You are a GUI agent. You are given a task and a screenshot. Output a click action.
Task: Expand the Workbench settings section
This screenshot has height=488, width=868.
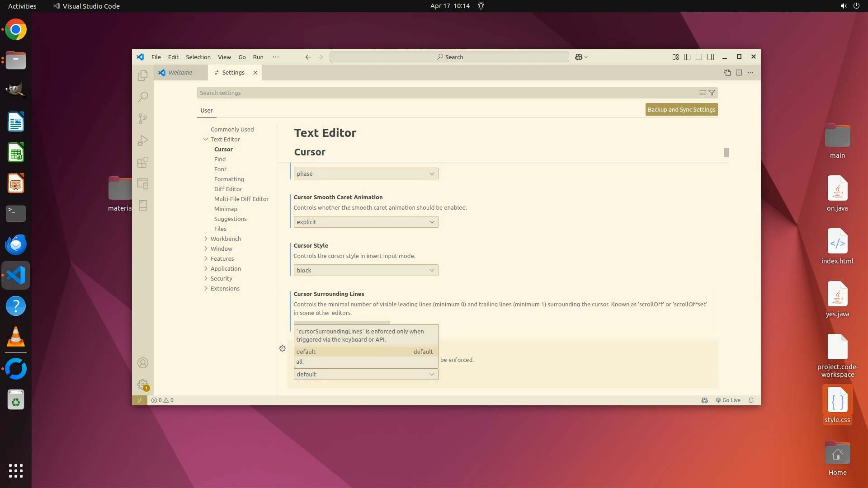[225, 239]
